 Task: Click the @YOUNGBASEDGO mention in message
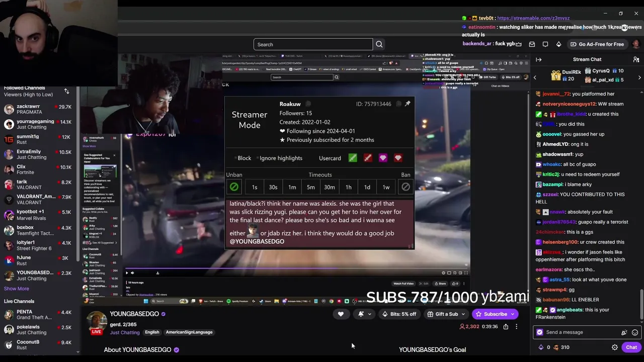point(257,241)
